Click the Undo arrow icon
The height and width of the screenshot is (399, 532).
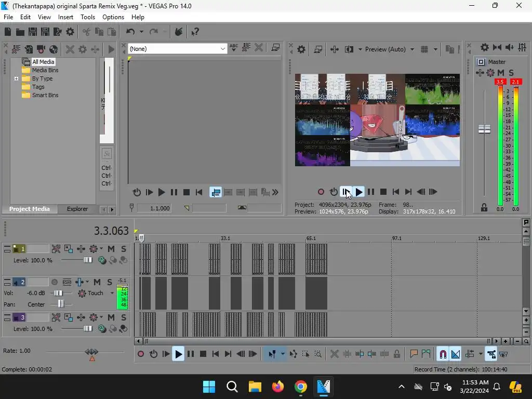(130, 32)
